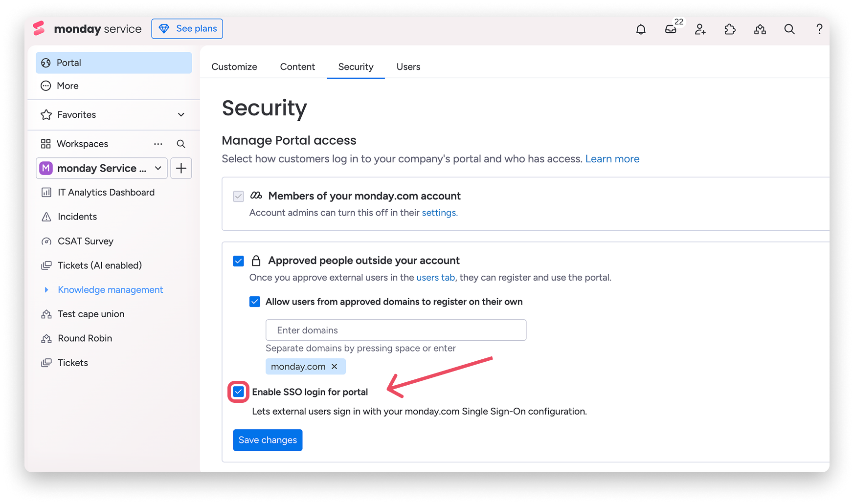Image resolution: width=854 pixels, height=504 pixels.
Task: Open the autopilot hub icon in header
Action: 760,29
